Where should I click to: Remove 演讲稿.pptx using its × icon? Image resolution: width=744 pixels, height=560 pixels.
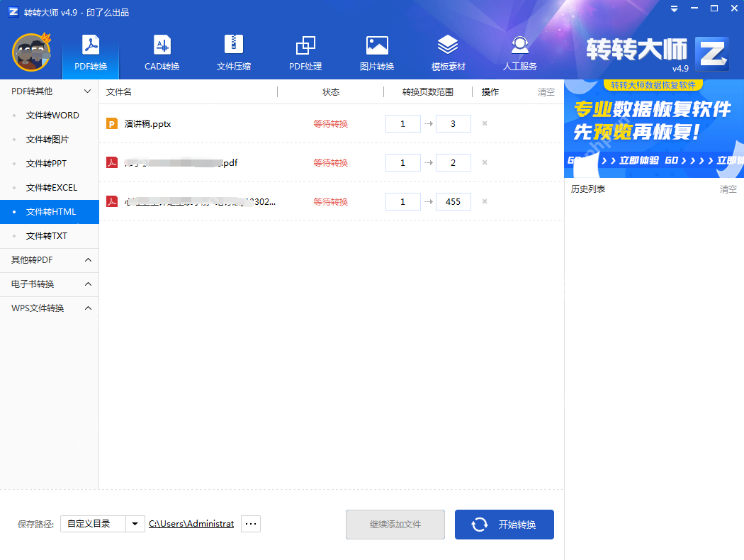click(x=485, y=123)
